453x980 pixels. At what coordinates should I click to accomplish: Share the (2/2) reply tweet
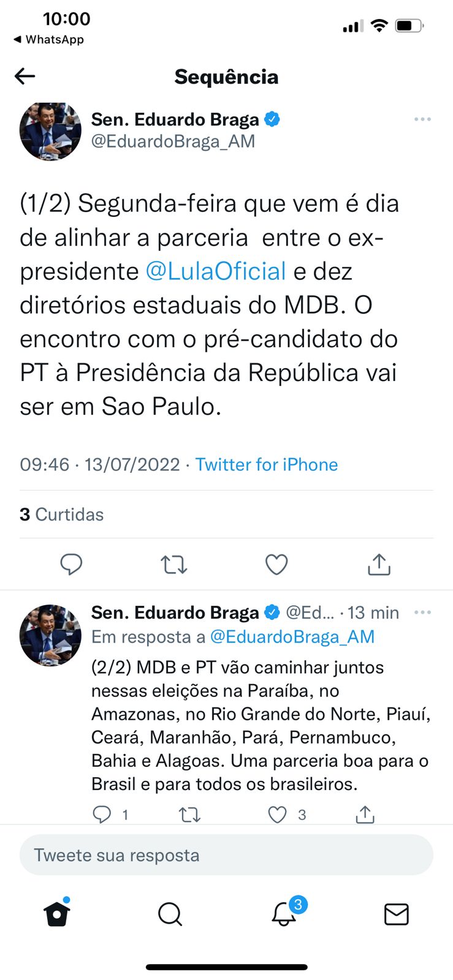(x=365, y=814)
